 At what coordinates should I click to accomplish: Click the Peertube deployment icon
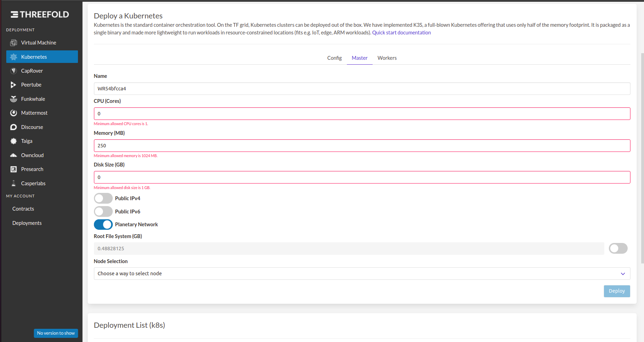click(x=31, y=84)
